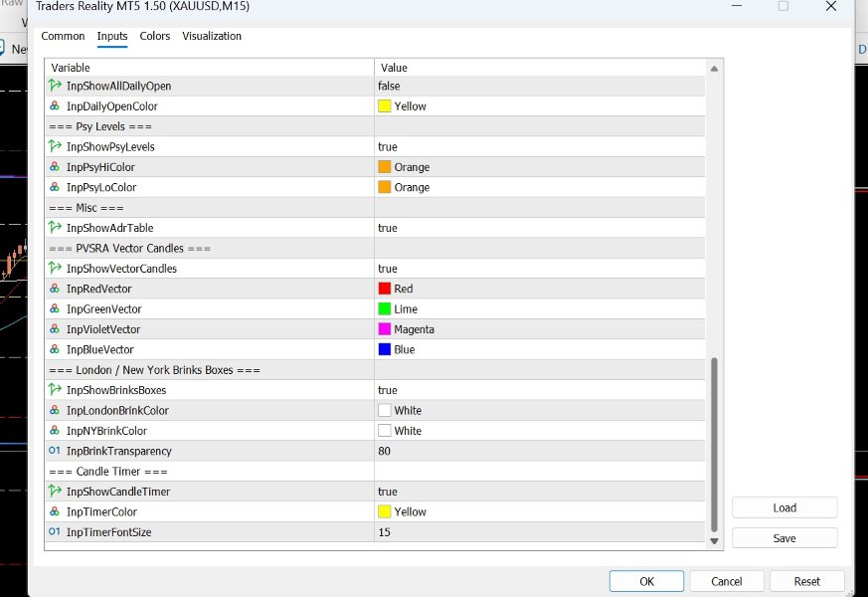This screenshot has width=868, height=597.
Task: Click the boolean icon beside InpShowCandleTimer
Action: (x=55, y=491)
